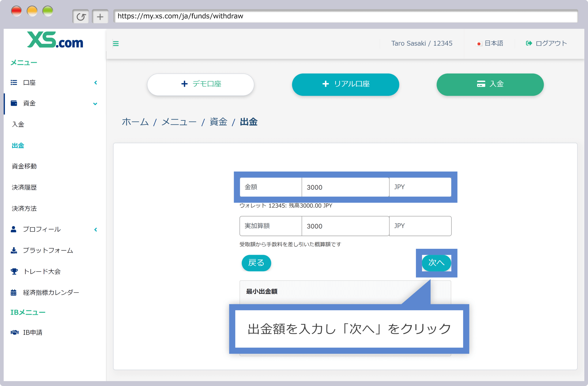Click the リアル口座 button

click(x=345, y=84)
